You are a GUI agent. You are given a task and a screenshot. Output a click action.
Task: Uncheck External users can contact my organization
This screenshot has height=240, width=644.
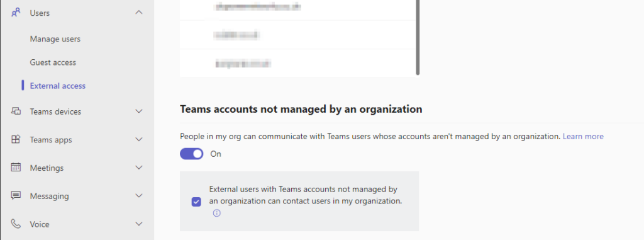196,202
